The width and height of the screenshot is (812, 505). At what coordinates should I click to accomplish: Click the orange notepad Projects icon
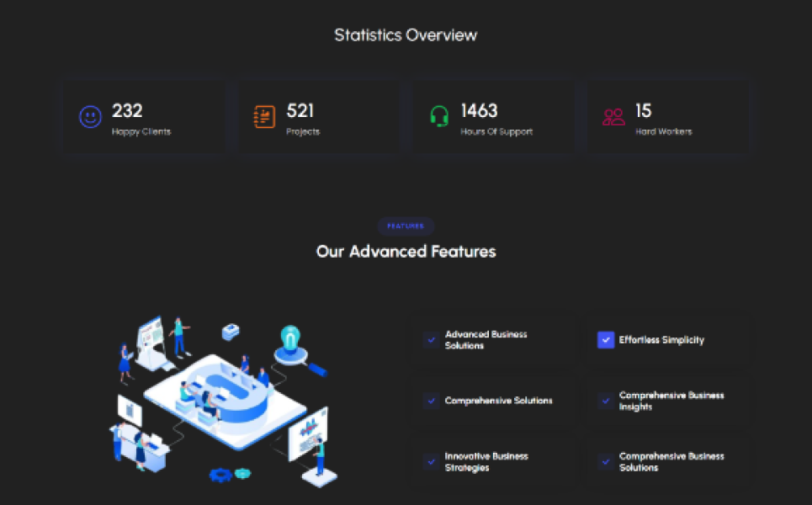pos(264,117)
